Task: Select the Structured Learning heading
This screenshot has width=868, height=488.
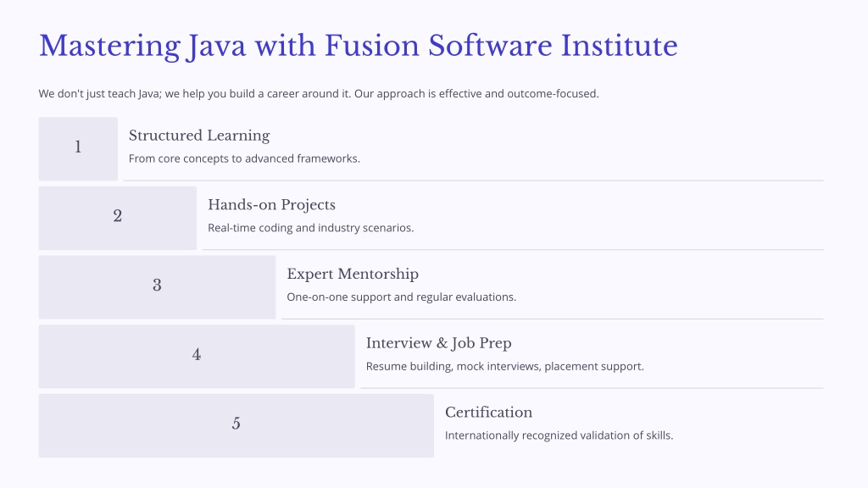Action: coord(199,136)
